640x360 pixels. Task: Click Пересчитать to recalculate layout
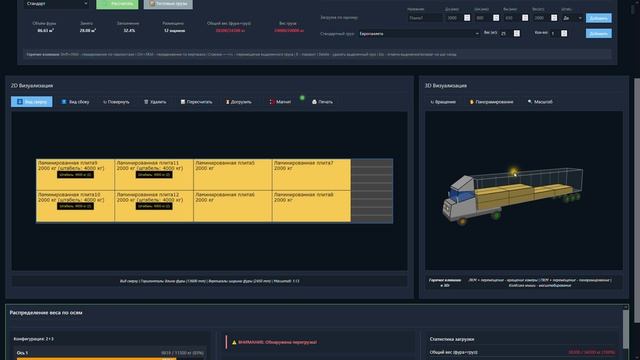click(x=196, y=102)
